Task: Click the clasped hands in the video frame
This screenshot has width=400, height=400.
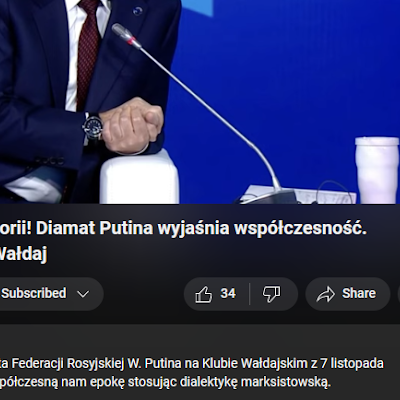Action: (132, 126)
